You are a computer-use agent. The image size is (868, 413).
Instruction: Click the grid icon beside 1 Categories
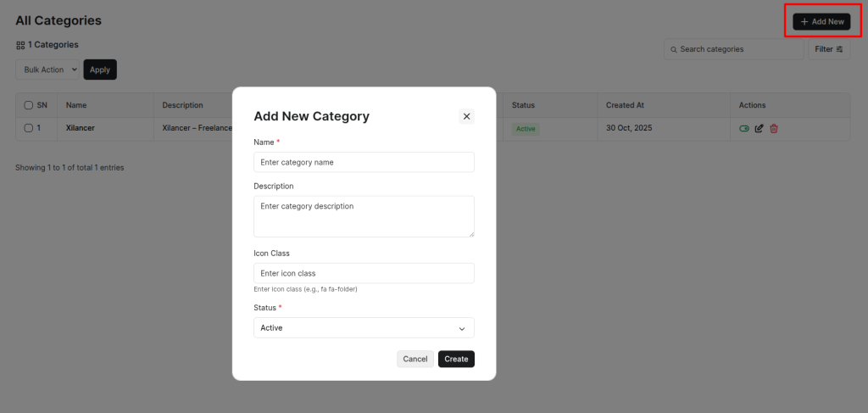click(20, 45)
